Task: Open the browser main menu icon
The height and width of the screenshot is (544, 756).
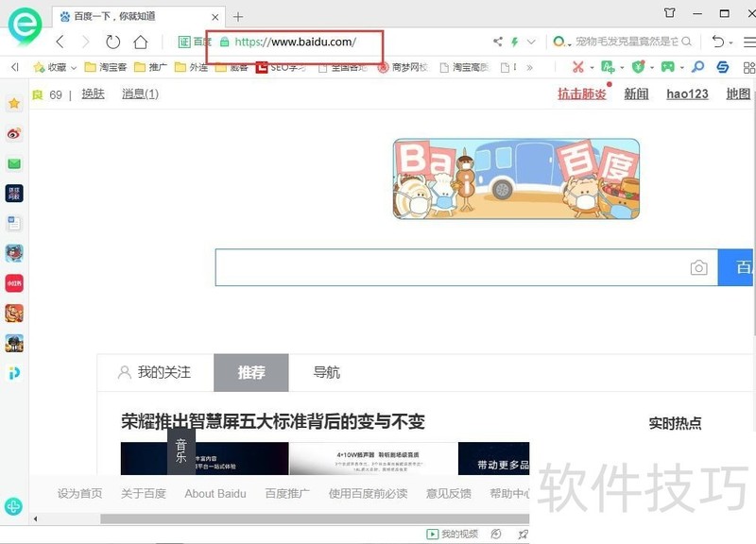Action: pos(749,42)
